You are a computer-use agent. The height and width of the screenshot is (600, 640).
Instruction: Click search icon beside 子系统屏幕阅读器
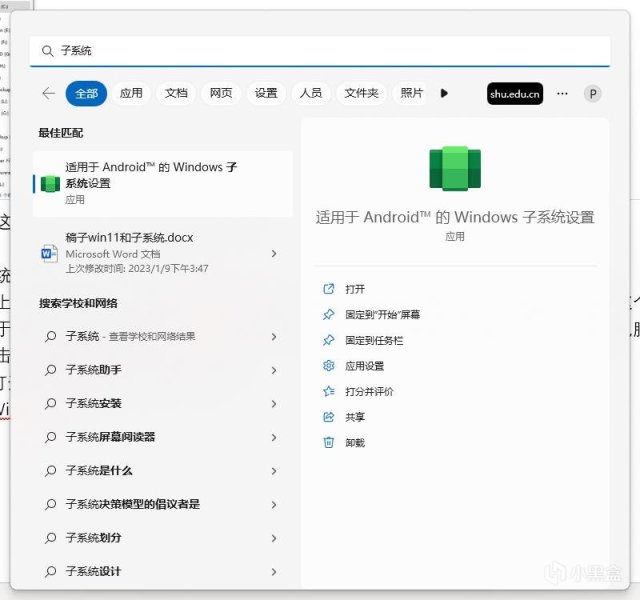[x=50, y=437]
